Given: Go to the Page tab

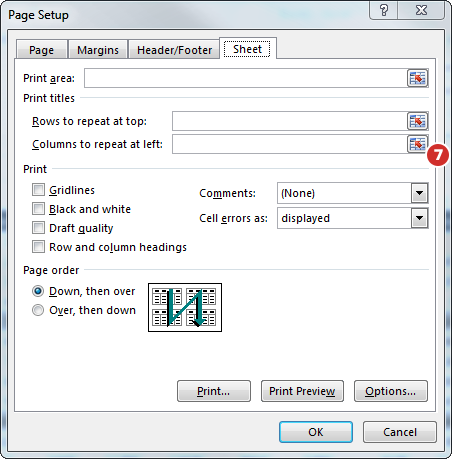Looking at the screenshot, I should point(42,50).
